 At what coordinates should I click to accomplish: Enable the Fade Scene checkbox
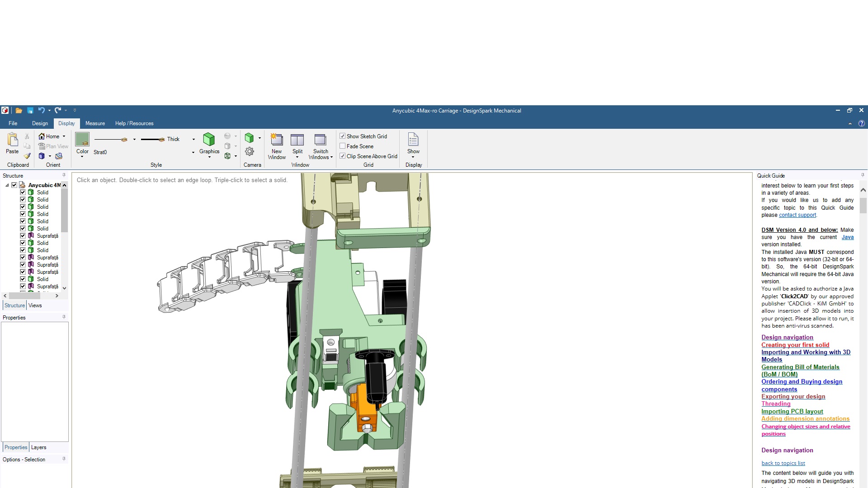[x=343, y=146]
